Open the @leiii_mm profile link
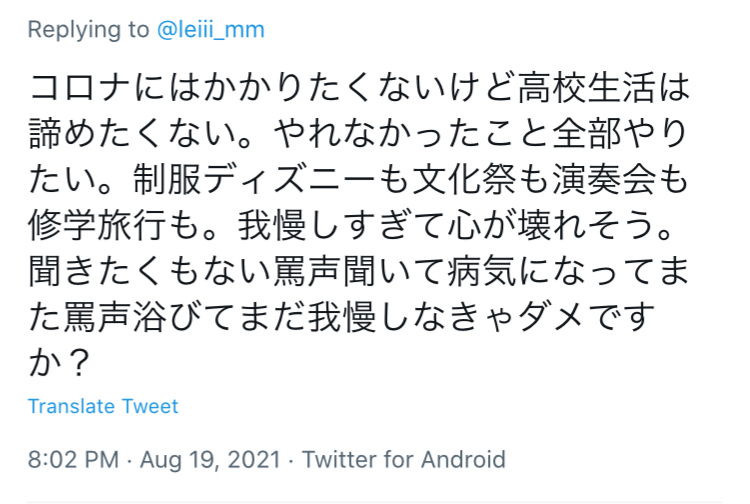Screen dimensions: 750x504 click(x=211, y=29)
